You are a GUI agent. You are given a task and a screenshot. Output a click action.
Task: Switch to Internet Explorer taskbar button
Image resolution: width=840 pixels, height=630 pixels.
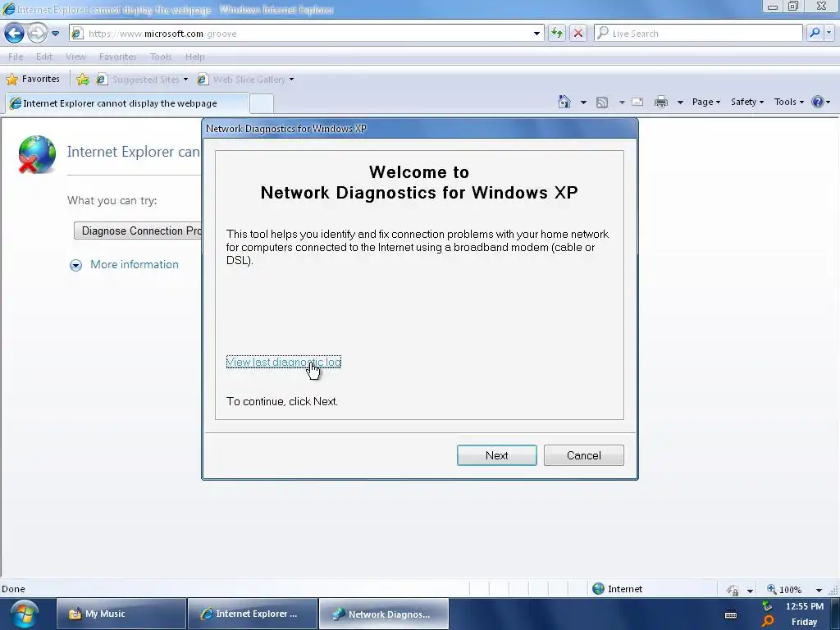(253, 614)
